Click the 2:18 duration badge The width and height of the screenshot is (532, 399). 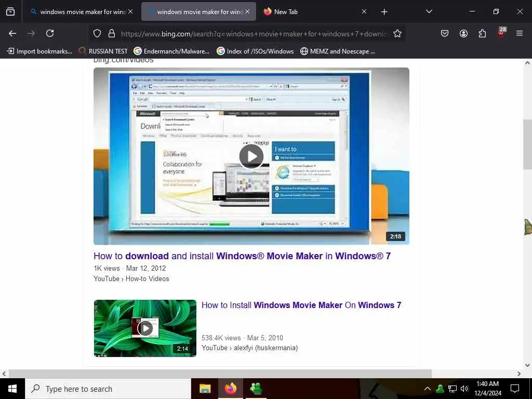(395, 236)
